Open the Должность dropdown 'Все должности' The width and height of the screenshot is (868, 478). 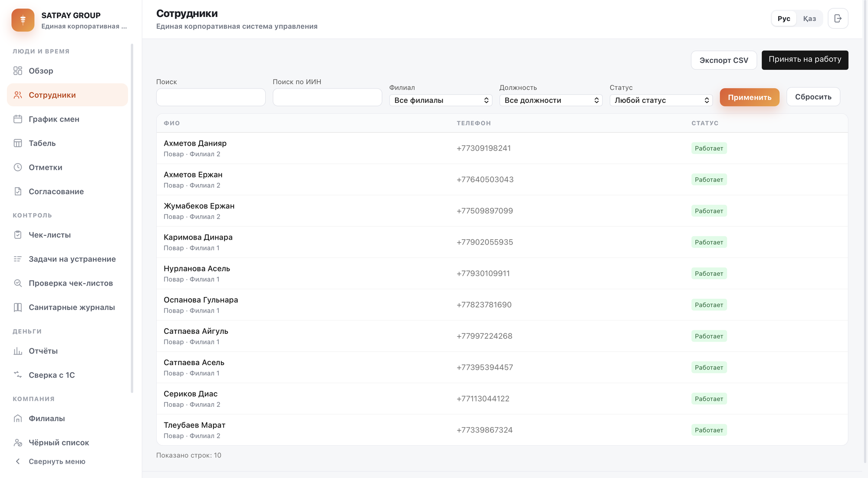551,100
